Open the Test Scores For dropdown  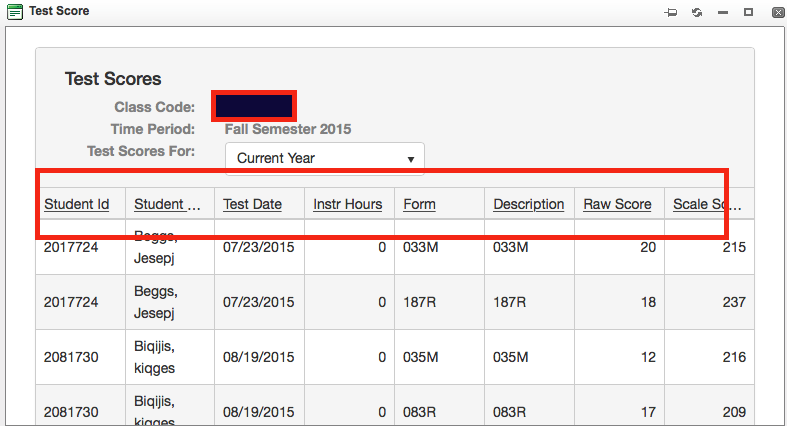tap(324, 158)
